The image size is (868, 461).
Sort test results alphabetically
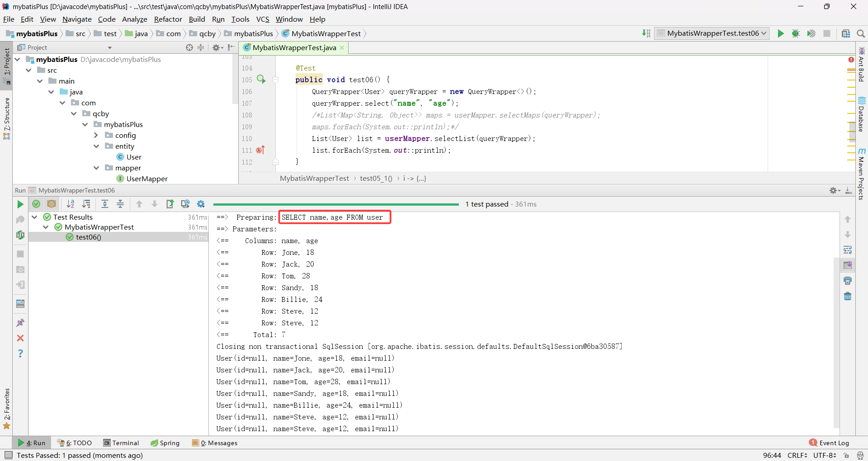tap(71, 204)
